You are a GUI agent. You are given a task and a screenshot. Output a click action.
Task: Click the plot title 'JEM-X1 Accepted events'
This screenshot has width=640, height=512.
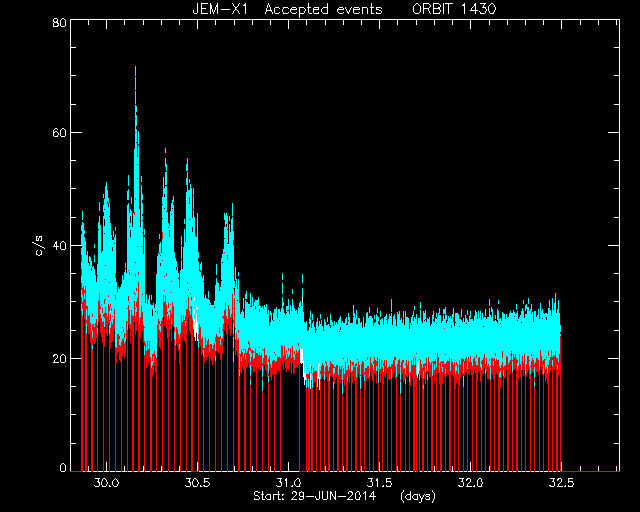pos(287,9)
